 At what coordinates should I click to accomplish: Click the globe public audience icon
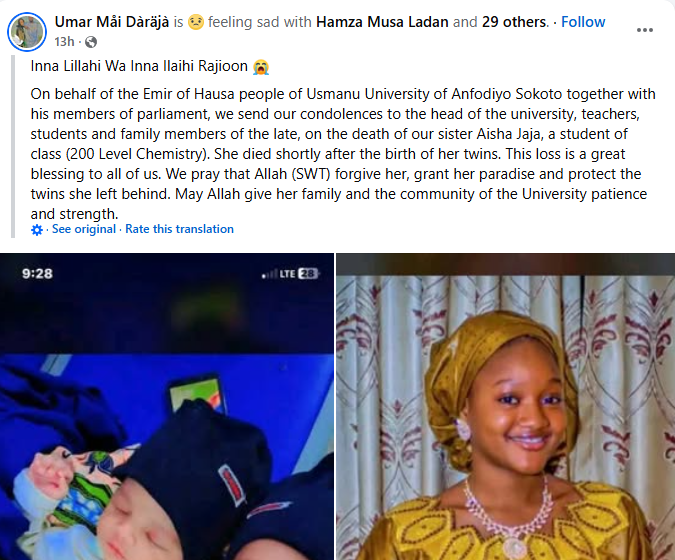pos(91,42)
